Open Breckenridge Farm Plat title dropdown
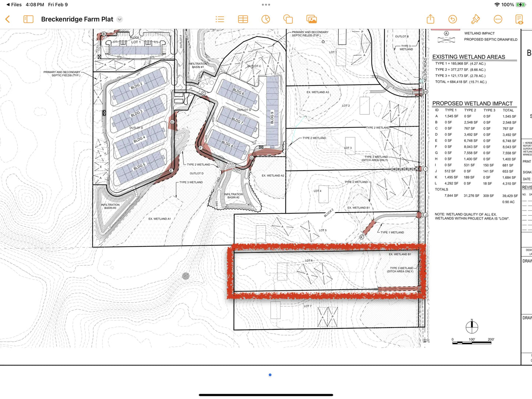 (120, 19)
